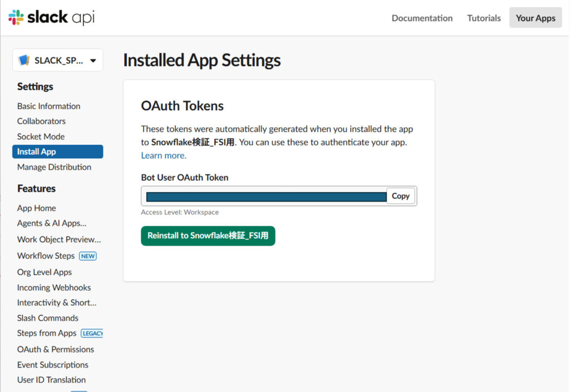Open Manage Distribution
Screen dimensions: 570x392
tap(54, 167)
